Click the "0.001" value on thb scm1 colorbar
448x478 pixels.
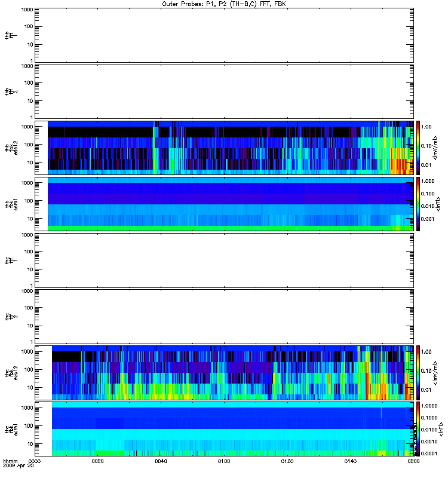click(x=428, y=219)
